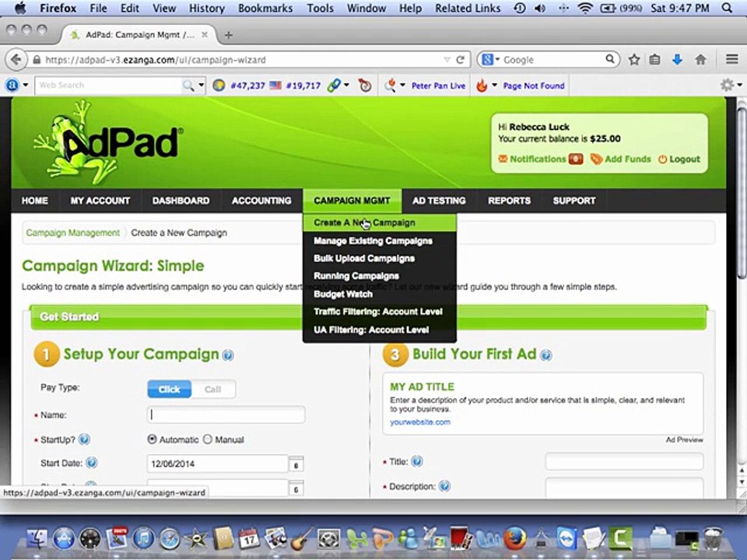Click the search magnifier in the Google box
The height and width of the screenshot is (560, 747).
point(610,60)
